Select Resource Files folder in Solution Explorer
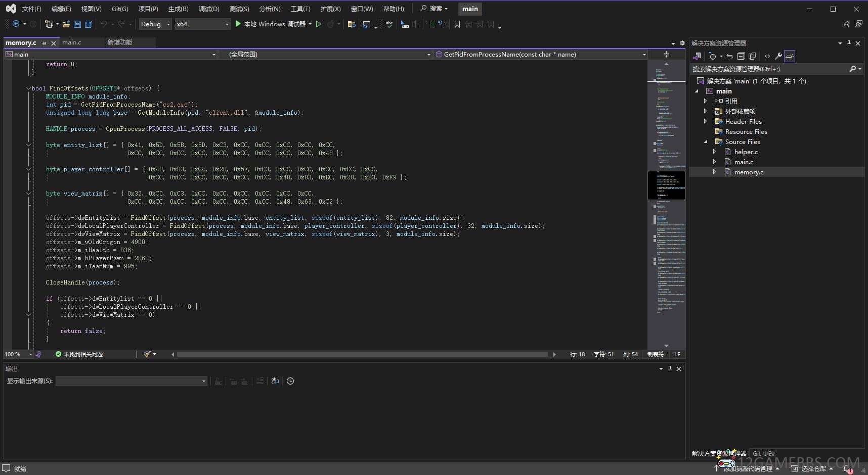Image resolution: width=868 pixels, height=475 pixels. 746,131
